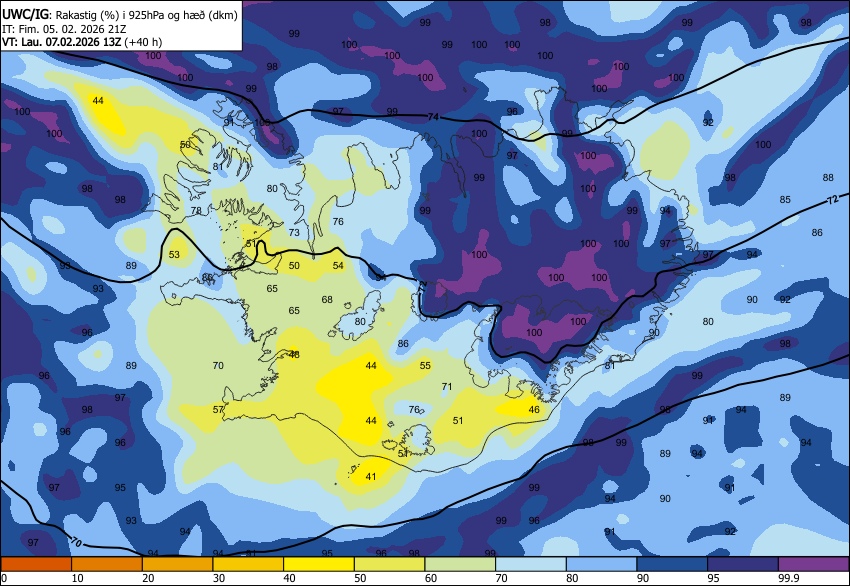Click the legend tick label '60'
The width and height of the screenshot is (850, 586).
431,578
